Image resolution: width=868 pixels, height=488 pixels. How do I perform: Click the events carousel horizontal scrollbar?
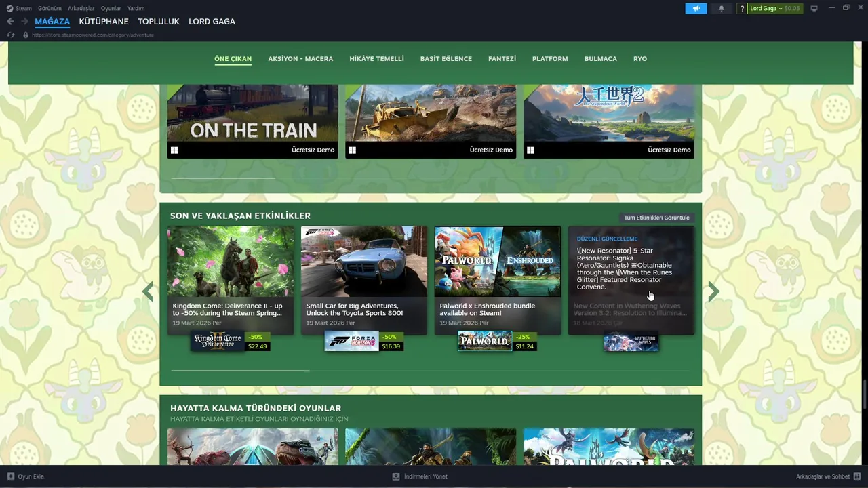pos(240,371)
